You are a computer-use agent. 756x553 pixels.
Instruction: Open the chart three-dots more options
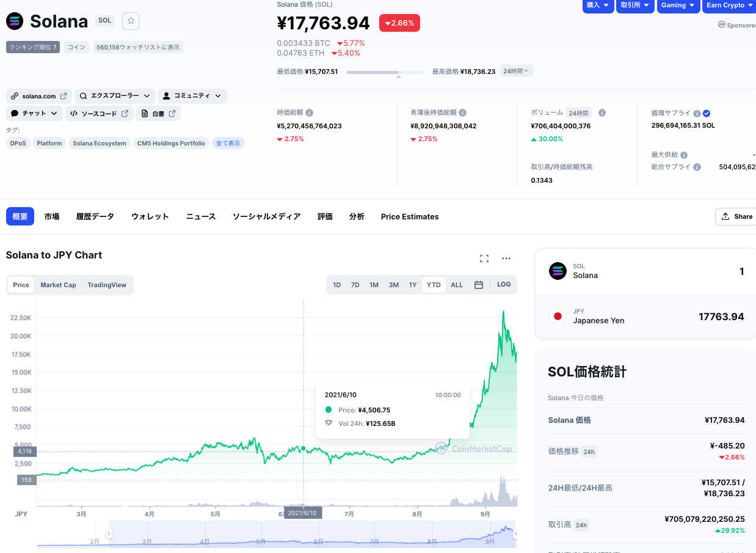tap(506, 258)
